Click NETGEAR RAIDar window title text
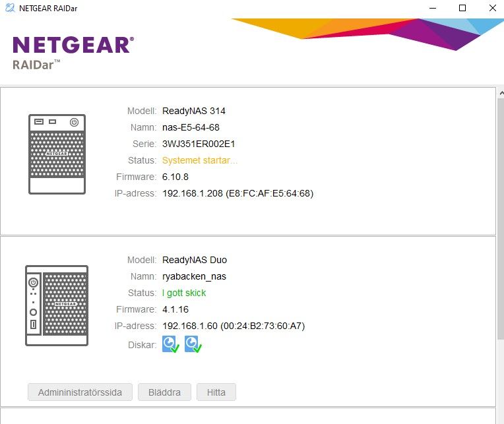Screen dimensions: 504x424 pos(48,9)
